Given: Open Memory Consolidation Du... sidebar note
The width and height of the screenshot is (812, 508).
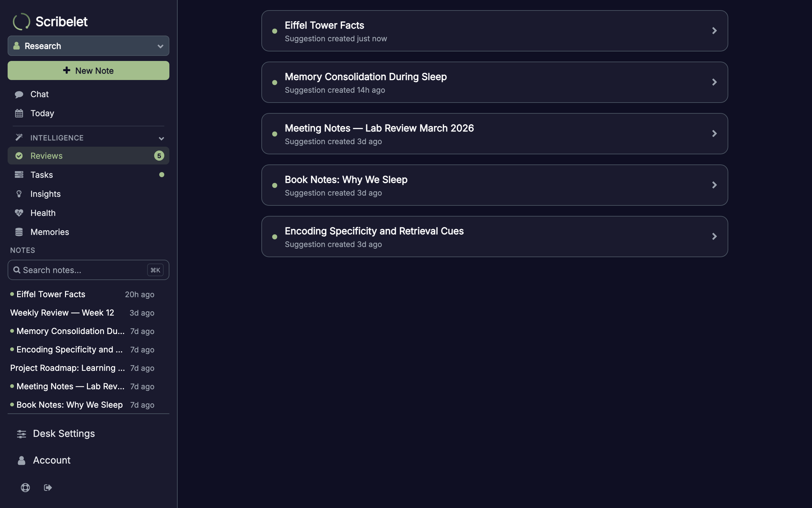Looking at the screenshot, I should tap(82, 331).
